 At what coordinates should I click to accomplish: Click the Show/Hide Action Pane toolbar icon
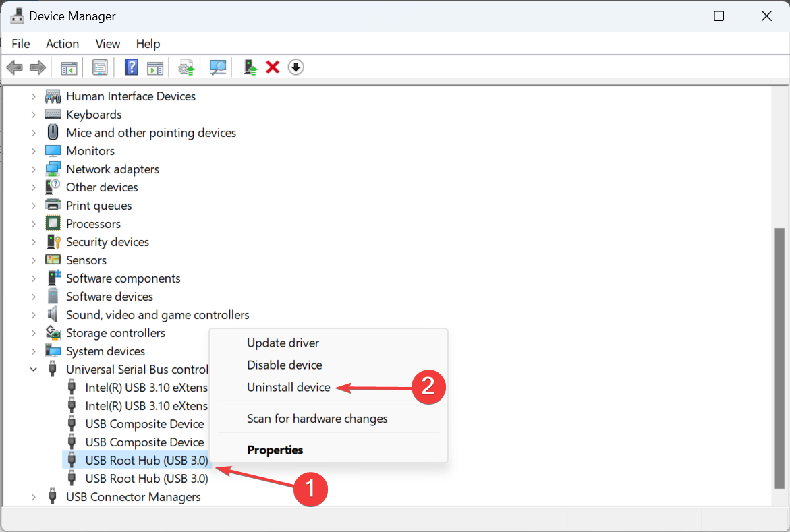[155, 67]
